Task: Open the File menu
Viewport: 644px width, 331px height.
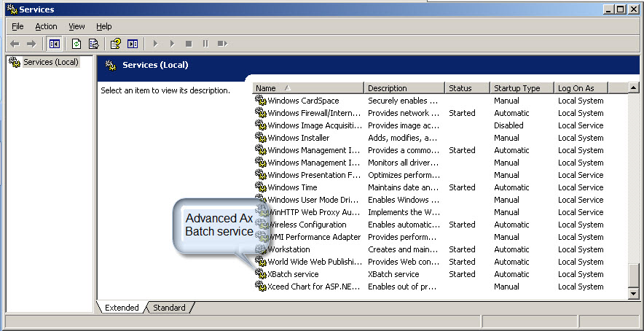Action: point(17,26)
